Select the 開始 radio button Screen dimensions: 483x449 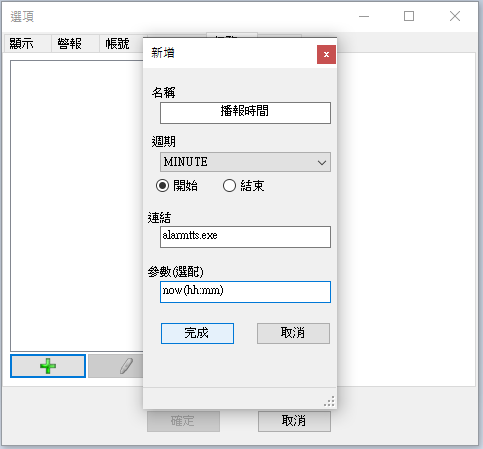(162, 186)
